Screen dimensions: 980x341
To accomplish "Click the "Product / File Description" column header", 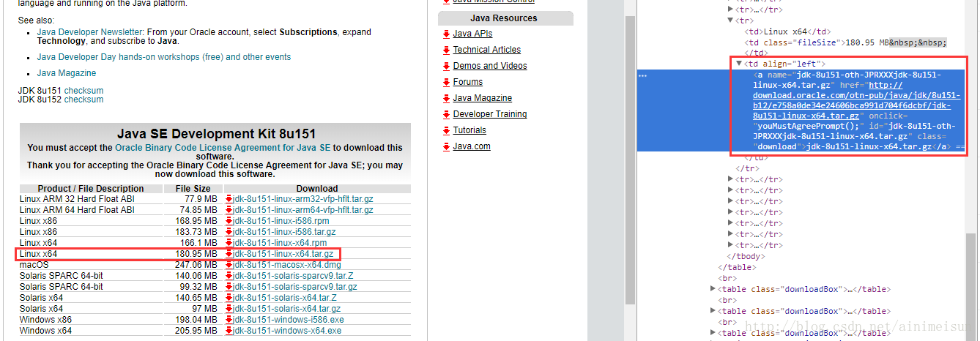I will click(91, 188).
